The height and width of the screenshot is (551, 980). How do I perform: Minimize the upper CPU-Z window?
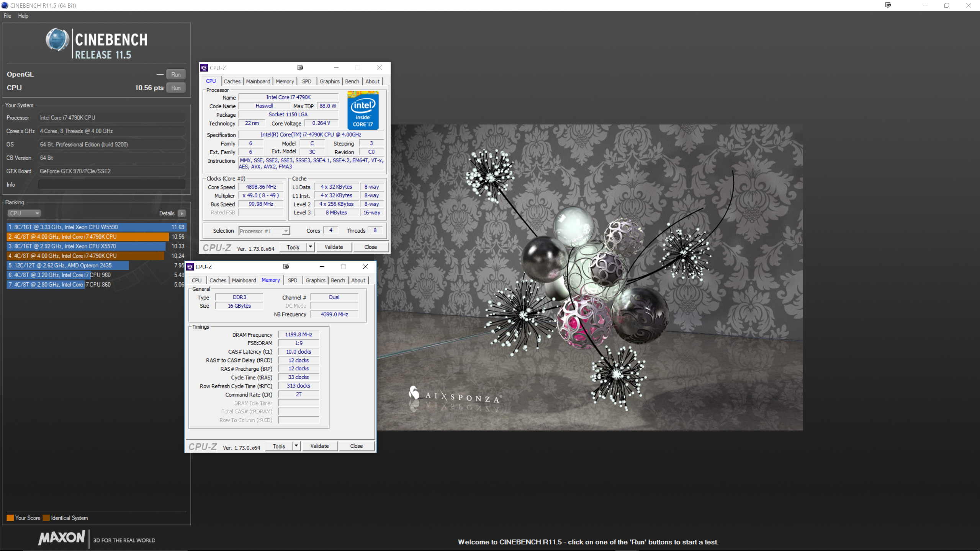click(x=336, y=68)
